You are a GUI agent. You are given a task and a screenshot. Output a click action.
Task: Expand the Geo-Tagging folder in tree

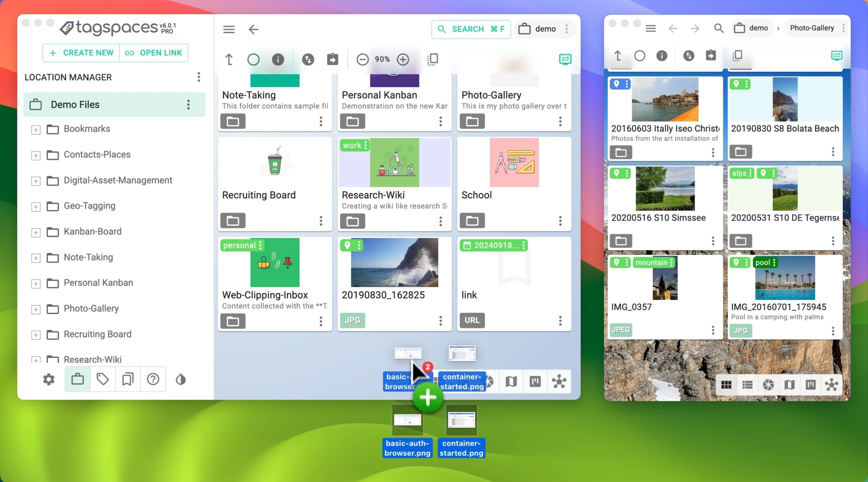pyautogui.click(x=36, y=206)
